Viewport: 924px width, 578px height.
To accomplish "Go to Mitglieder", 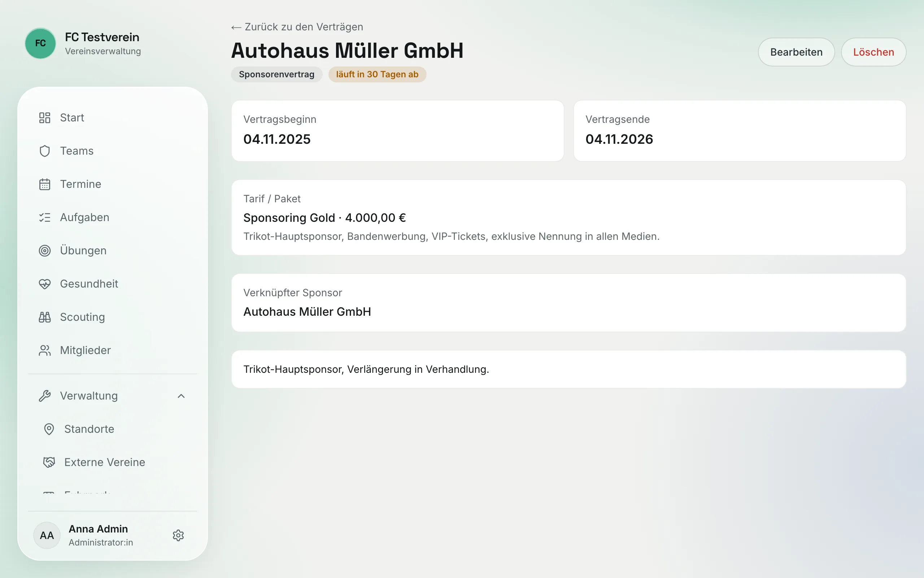I will tap(113, 350).
